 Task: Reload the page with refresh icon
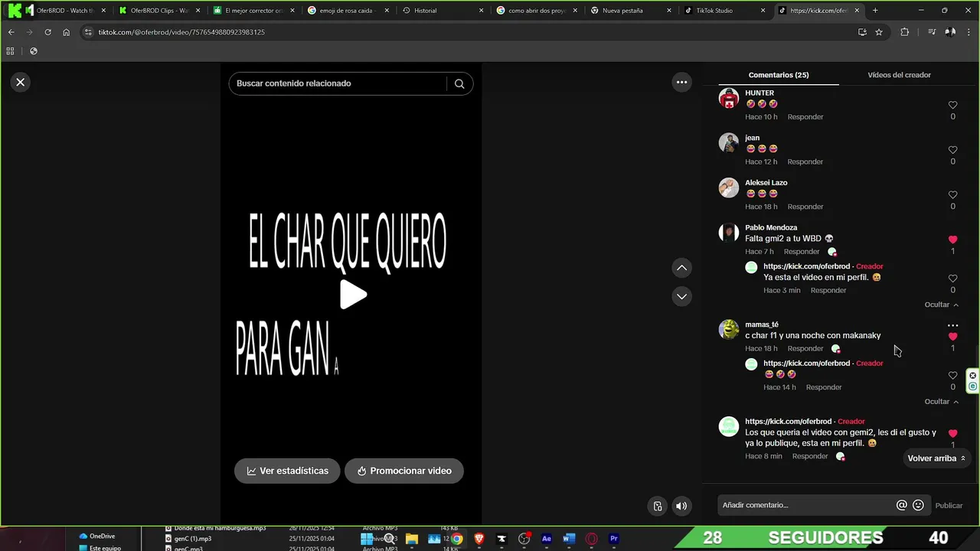(x=47, y=32)
